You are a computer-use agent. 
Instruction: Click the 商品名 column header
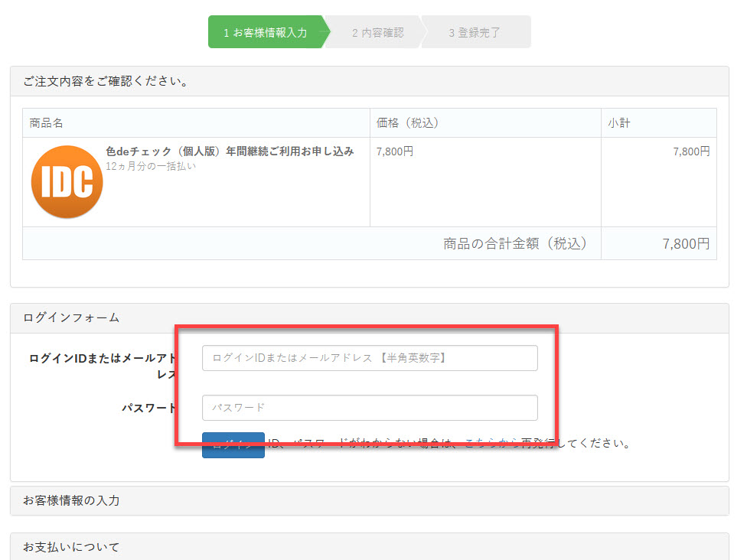coord(46,123)
